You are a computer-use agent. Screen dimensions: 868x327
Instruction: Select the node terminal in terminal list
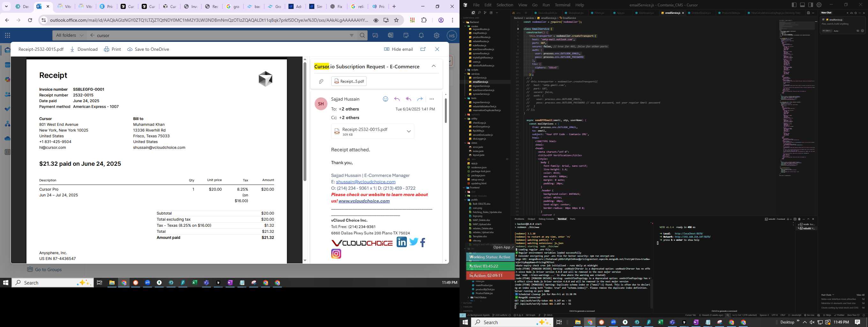[808, 224]
